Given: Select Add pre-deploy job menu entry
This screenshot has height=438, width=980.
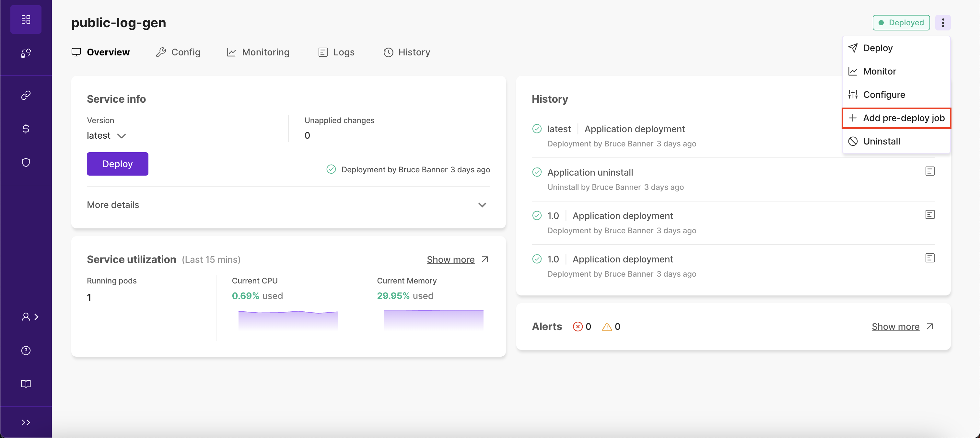Looking at the screenshot, I should (896, 118).
